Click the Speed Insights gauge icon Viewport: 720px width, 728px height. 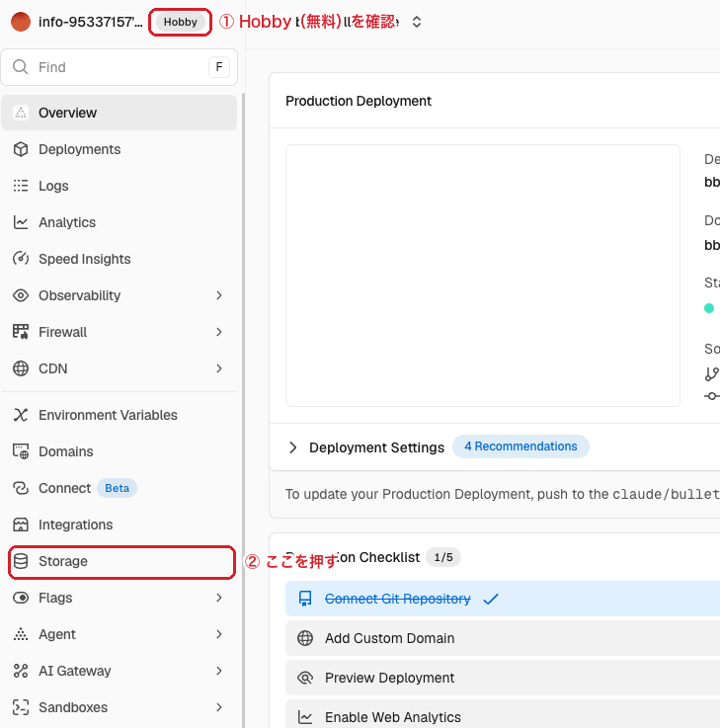pos(21,259)
